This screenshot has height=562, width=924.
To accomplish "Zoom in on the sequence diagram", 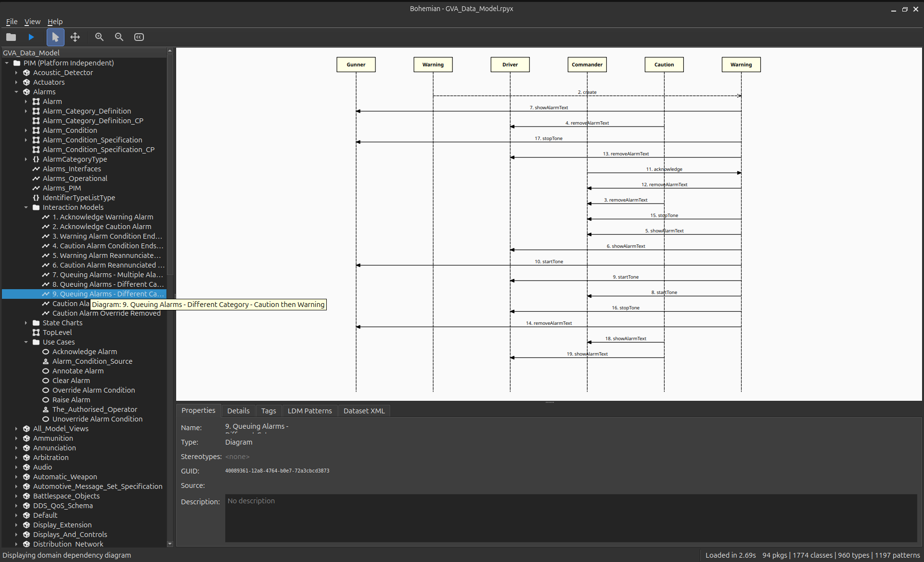I will click(x=99, y=37).
